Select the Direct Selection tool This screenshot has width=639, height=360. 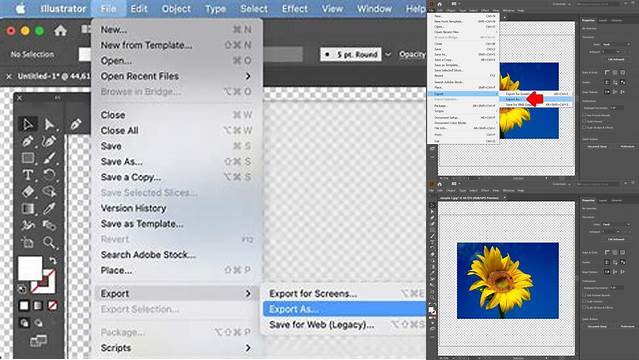[x=49, y=124]
